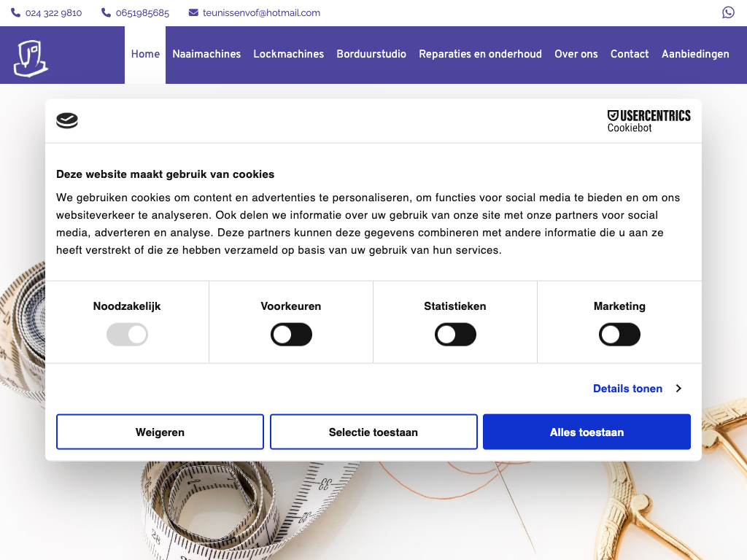747x560 pixels.
Task: Click the chevron arrow next to Details tonen
Action: tap(678, 389)
